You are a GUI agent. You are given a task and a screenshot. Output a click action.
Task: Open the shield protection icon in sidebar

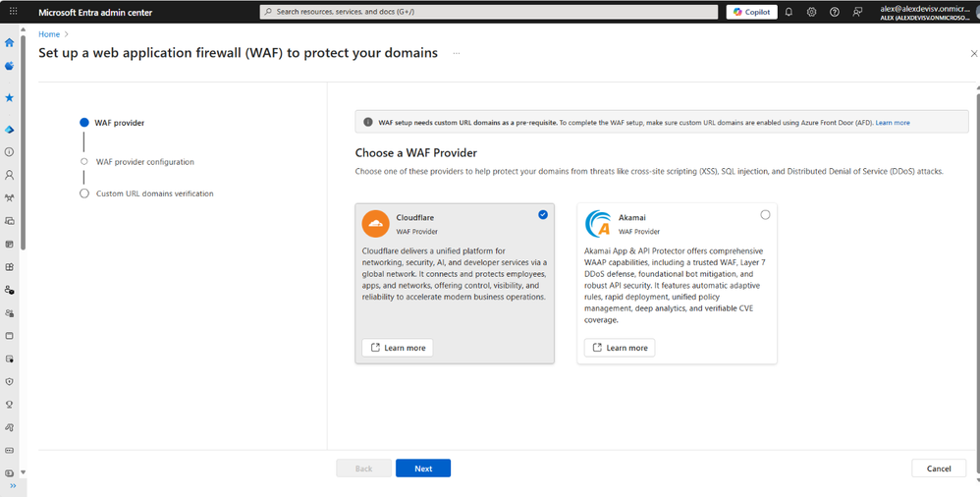pos(10,381)
